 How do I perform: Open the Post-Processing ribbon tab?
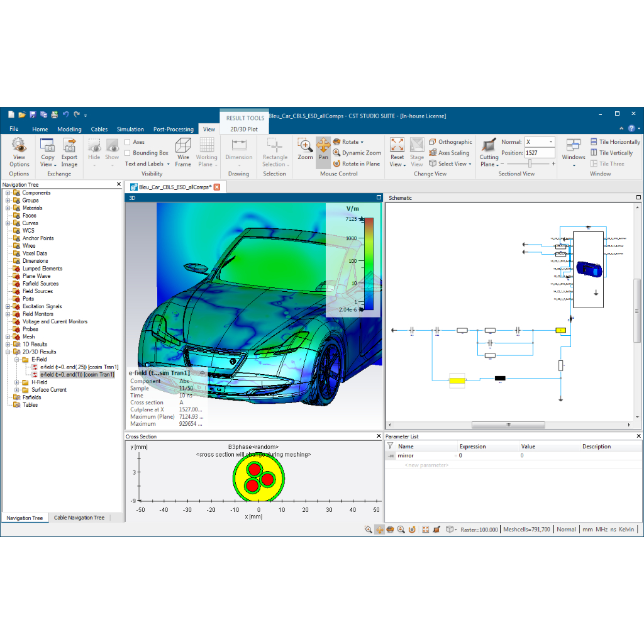click(x=173, y=129)
